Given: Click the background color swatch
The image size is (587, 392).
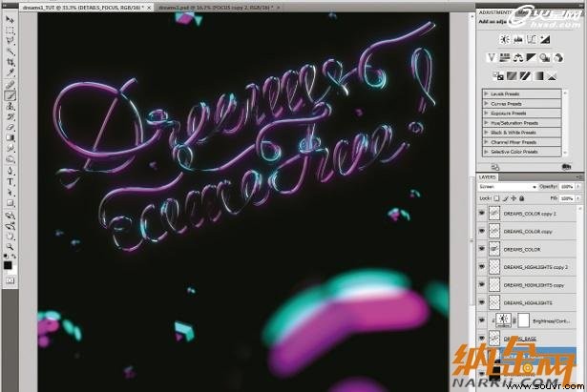Looking at the screenshot, I should click(x=12, y=270).
